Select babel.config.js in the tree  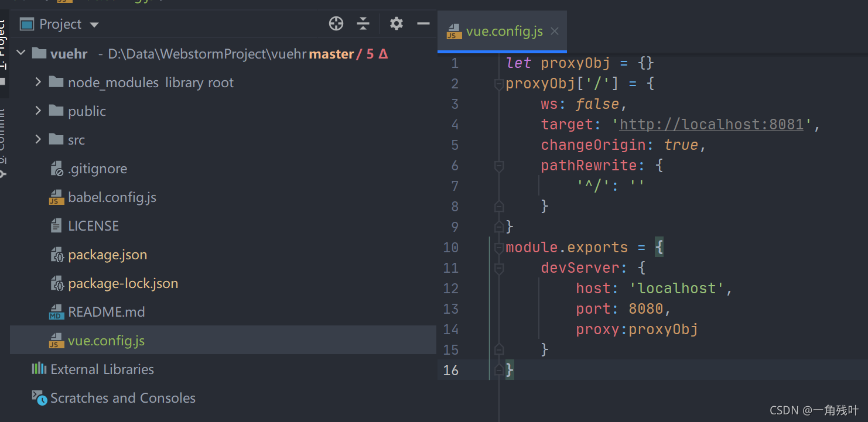click(112, 197)
